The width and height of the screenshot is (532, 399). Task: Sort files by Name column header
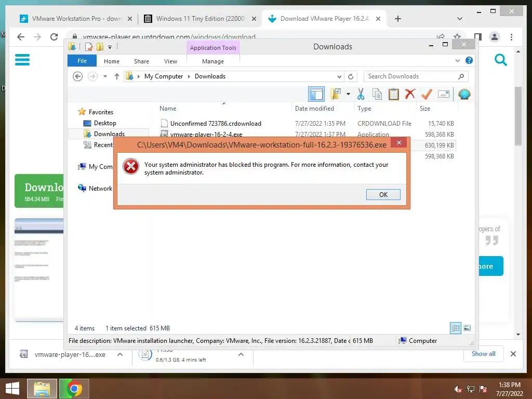coord(168,109)
